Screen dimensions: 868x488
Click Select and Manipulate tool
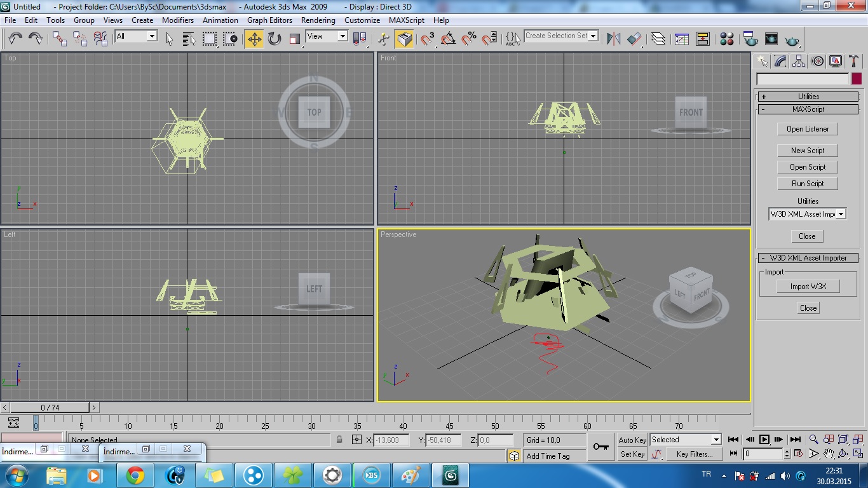pyautogui.click(x=384, y=39)
